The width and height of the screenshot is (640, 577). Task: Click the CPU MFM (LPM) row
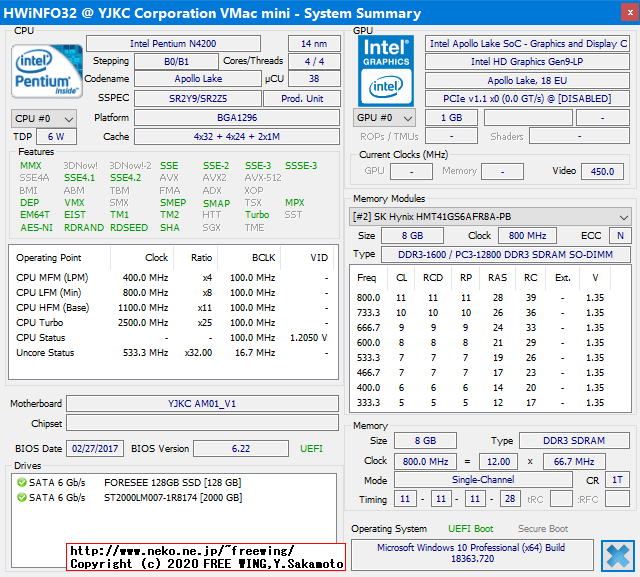coord(172,278)
